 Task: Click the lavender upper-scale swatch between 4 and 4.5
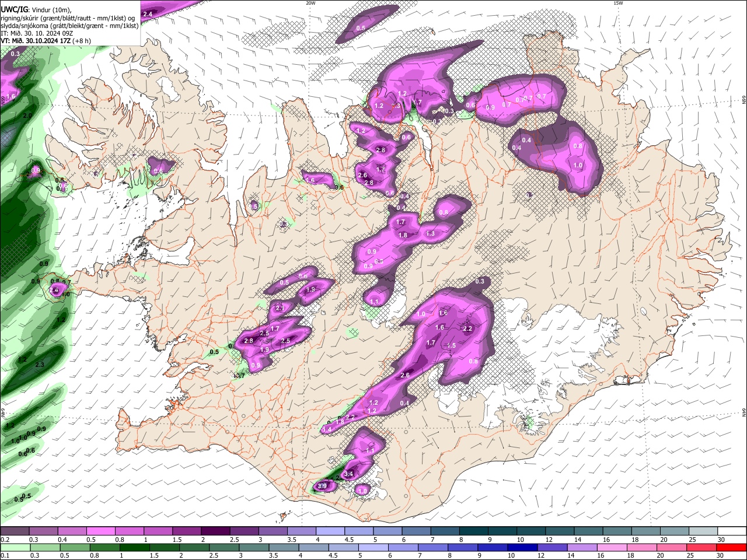(330, 531)
